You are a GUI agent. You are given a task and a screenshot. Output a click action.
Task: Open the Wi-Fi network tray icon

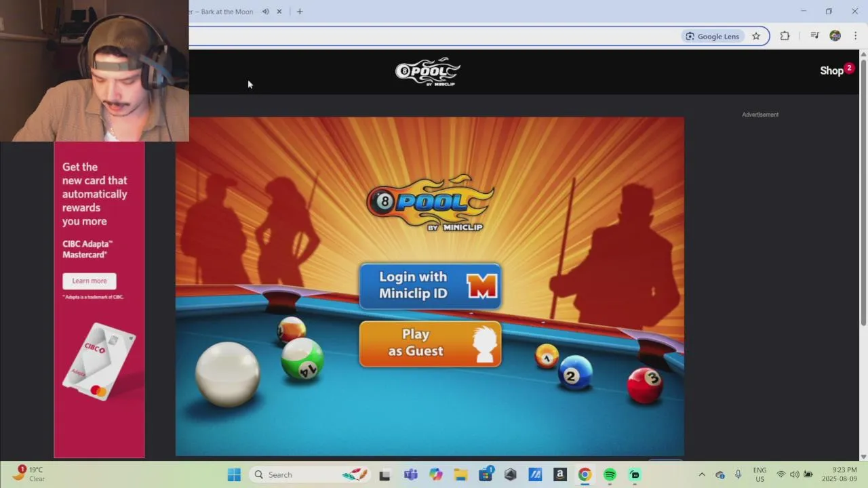pyautogui.click(x=781, y=474)
